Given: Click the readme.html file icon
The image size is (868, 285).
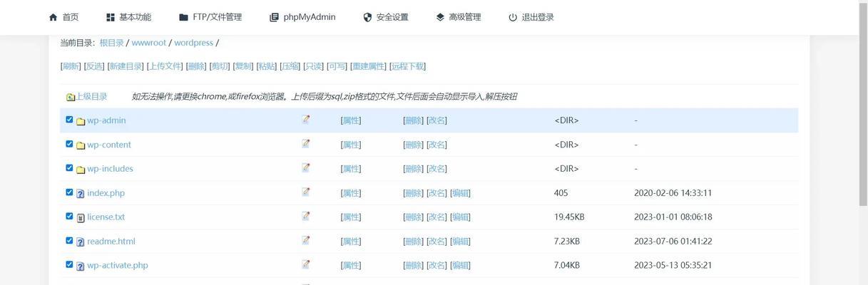Looking at the screenshot, I should click(x=81, y=242).
